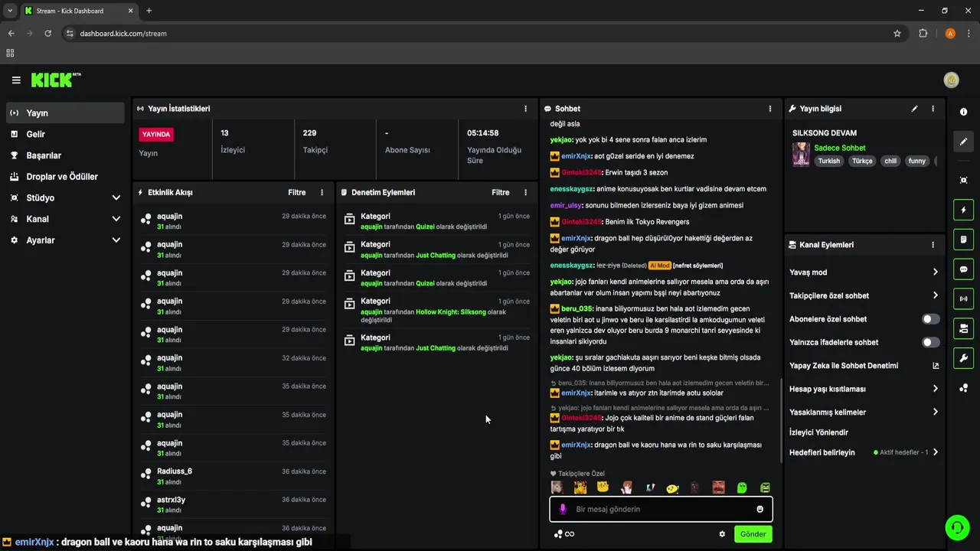This screenshot has width=980, height=551.
Task: Click the category thumbnail in Yayın bilgisi
Action: 801,154
